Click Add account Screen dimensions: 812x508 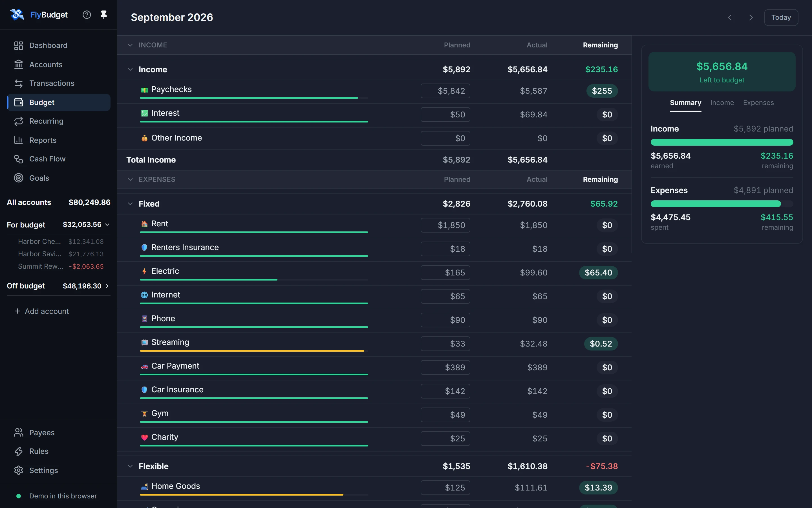click(42, 311)
